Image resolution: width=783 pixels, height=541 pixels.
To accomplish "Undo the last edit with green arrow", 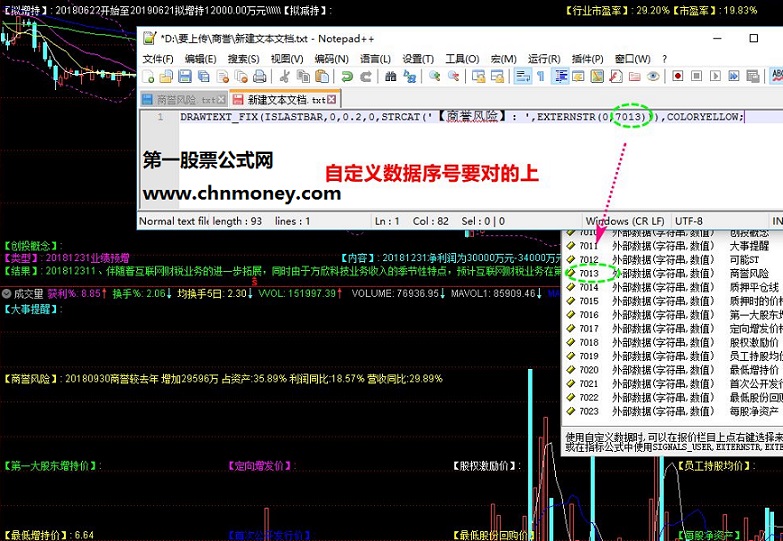I will pyautogui.click(x=347, y=76).
